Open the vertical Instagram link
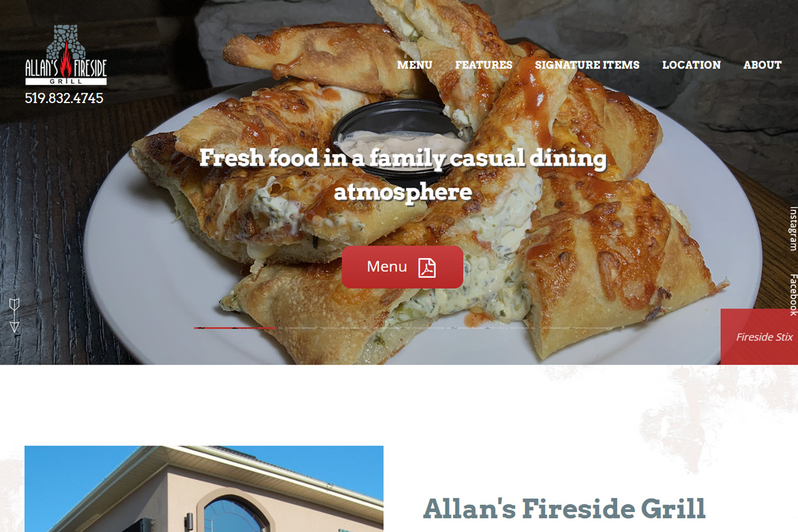 [793, 229]
